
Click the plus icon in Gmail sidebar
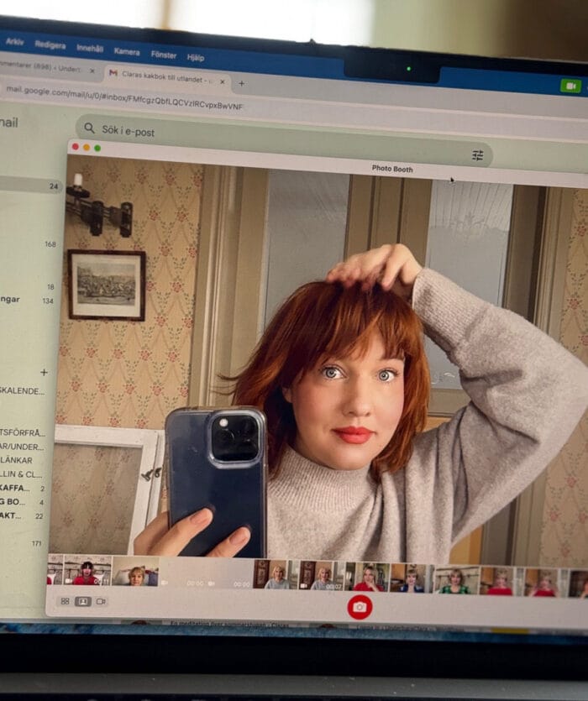[44, 372]
